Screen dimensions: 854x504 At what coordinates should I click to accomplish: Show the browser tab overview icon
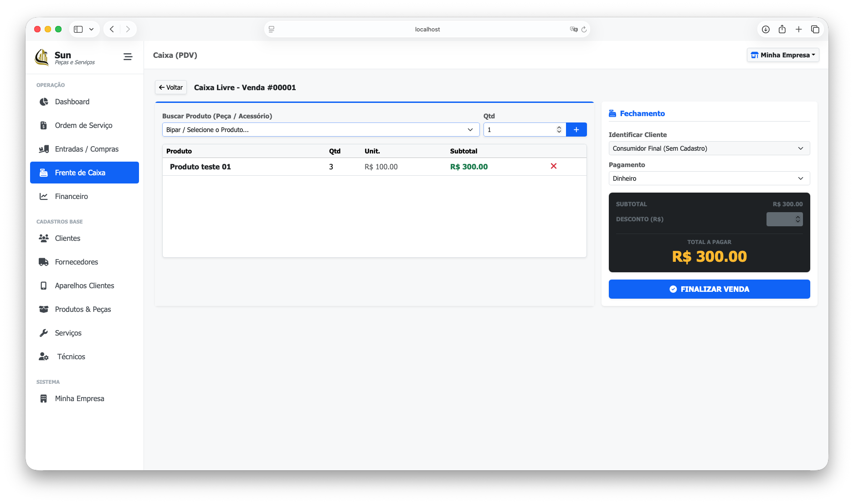coord(815,29)
